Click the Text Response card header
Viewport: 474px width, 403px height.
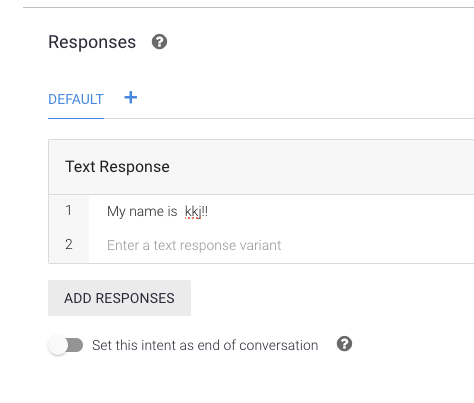[261, 167]
